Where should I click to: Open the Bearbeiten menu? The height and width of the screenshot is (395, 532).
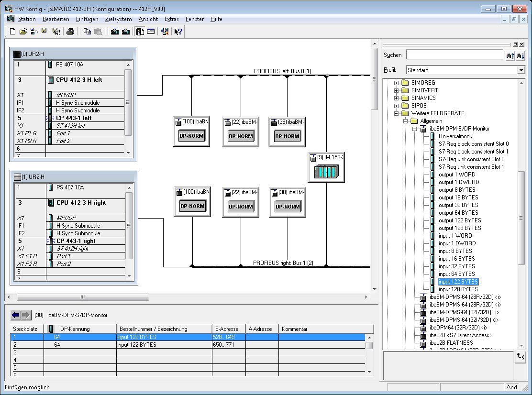tap(55, 19)
